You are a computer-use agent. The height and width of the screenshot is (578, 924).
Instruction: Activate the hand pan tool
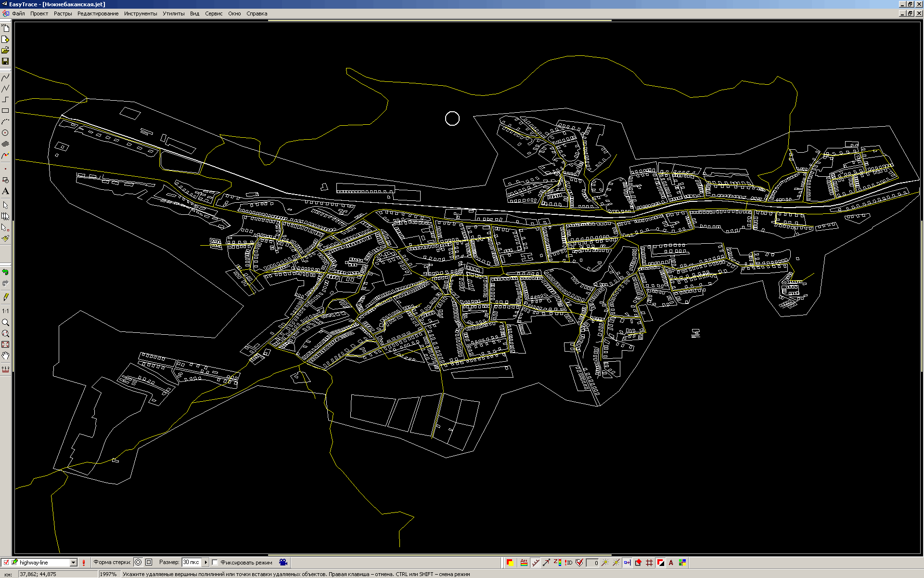click(x=5, y=356)
